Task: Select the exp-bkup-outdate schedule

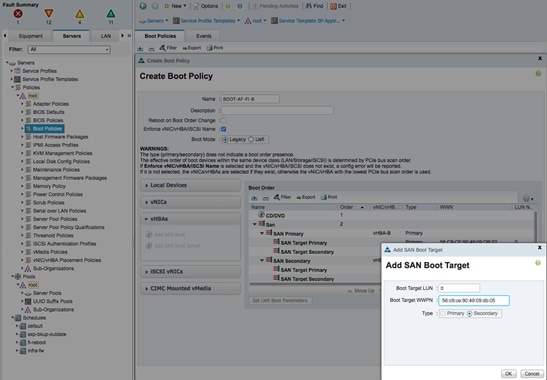Action: pos(46,334)
